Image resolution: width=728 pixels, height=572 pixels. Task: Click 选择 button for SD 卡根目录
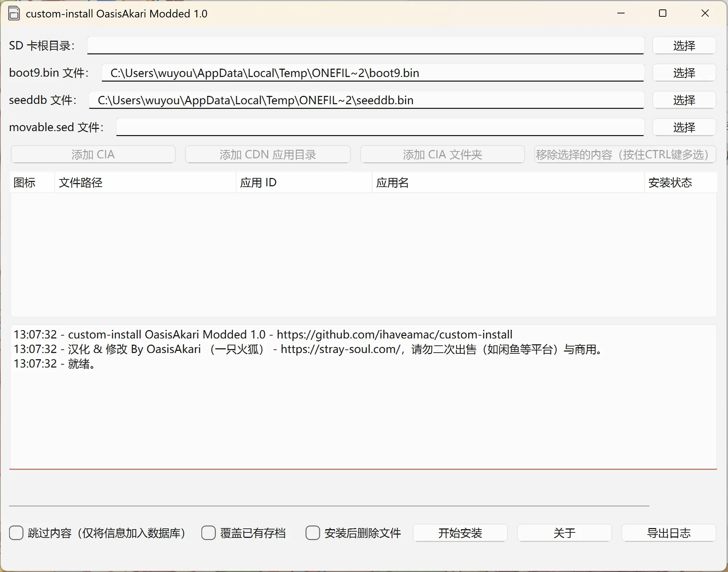tap(684, 46)
